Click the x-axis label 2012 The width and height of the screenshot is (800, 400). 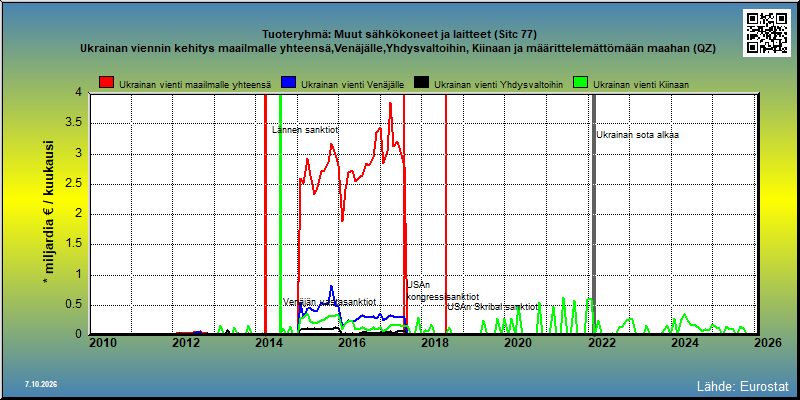[186, 343]
